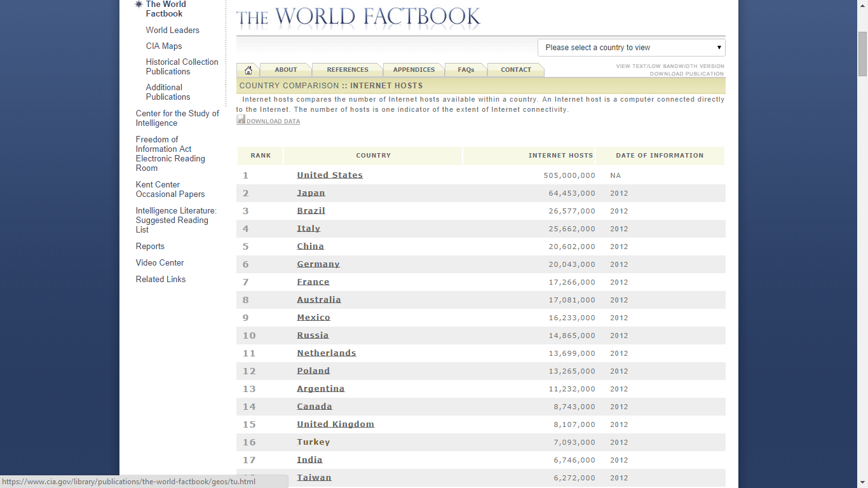Click the Download Data disk icon
This screenshot has height=488, width=868.
coord(241,119)
